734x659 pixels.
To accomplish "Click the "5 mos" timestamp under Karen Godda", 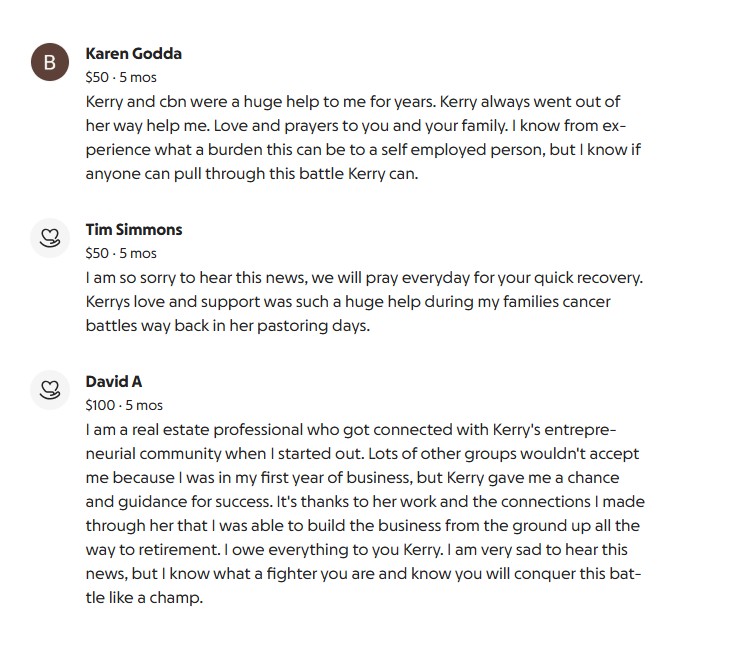I will point(138,77).
